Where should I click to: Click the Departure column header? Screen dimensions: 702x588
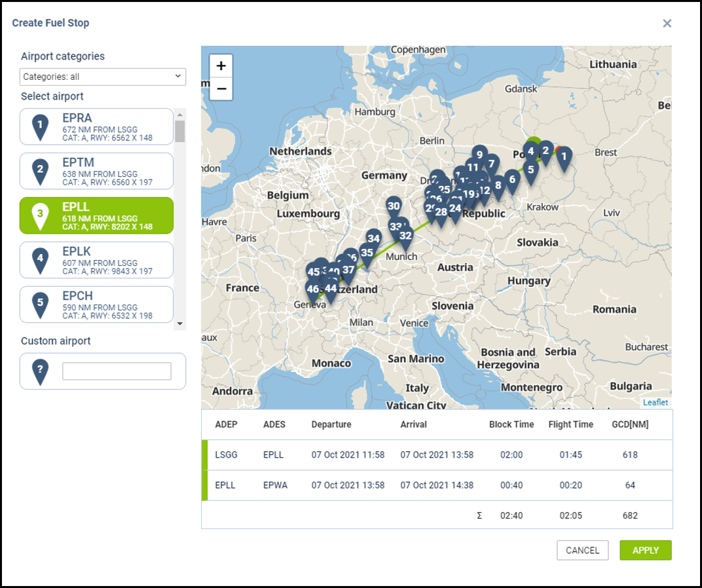331,424
